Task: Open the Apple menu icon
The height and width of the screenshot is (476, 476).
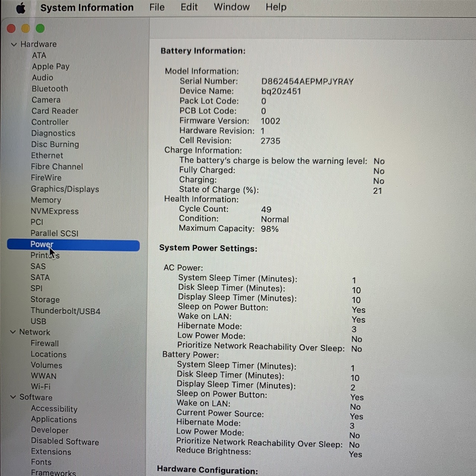Action: pyautogui.click(x=21, y=8)
